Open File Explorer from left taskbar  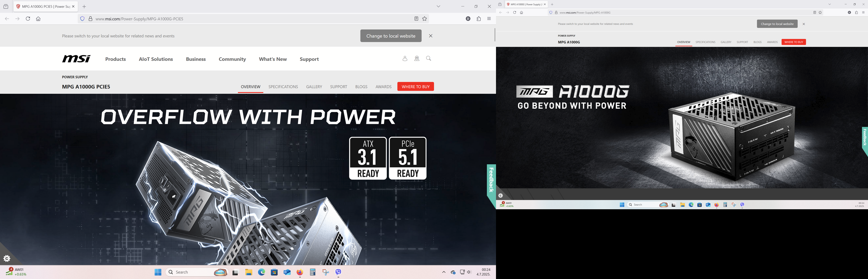(x=249, y=272)
